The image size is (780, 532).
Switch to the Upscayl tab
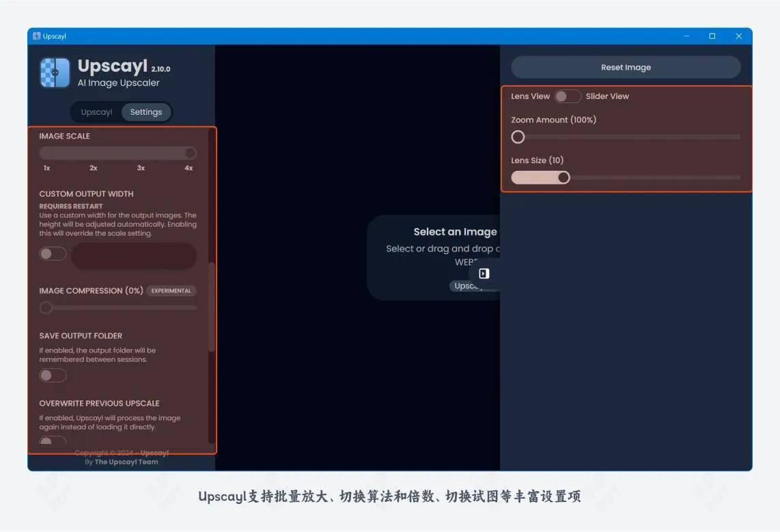96,112
